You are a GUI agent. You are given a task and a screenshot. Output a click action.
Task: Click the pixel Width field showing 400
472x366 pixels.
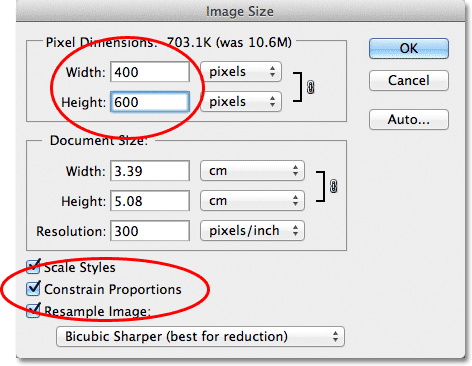click(x=150, y=72)
